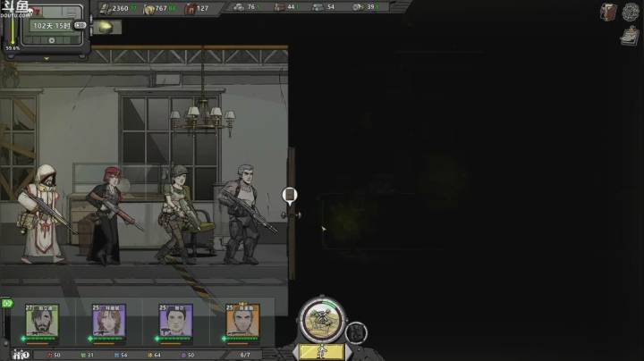Click the metal ingots resource icon

pos(318,7)
